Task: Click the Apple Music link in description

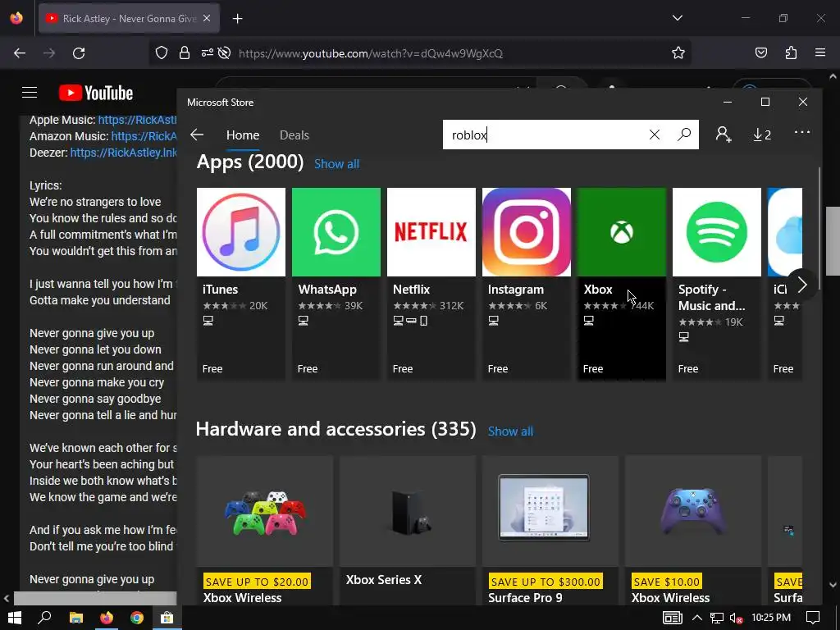Action: [137, 120]
